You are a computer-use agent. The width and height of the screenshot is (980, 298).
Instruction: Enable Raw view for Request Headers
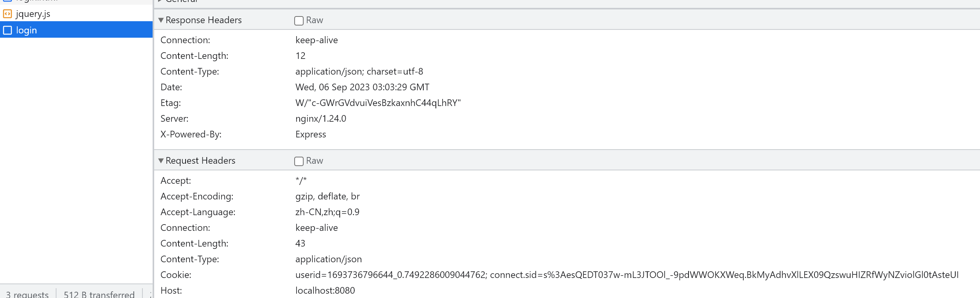(299, 161)
